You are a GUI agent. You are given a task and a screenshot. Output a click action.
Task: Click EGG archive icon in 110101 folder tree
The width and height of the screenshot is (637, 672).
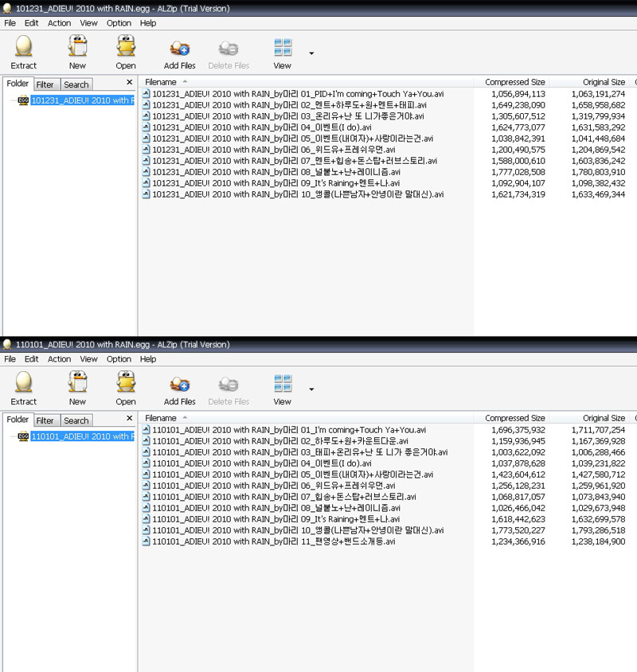[23, 436]
